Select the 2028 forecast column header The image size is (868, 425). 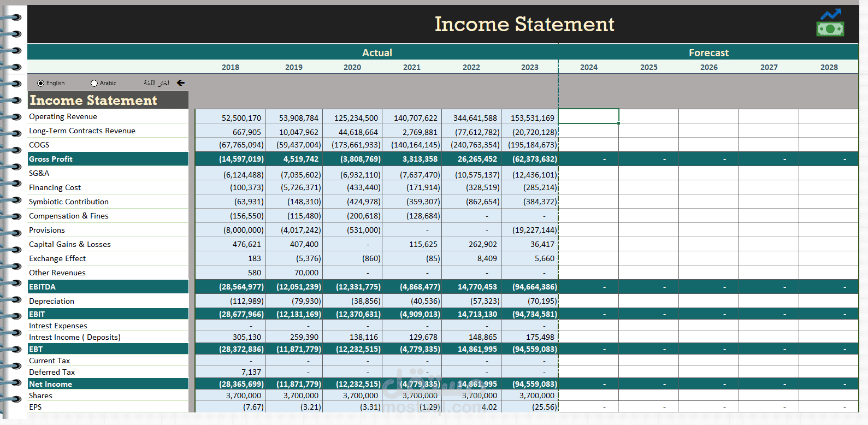[x=829, y=67]
